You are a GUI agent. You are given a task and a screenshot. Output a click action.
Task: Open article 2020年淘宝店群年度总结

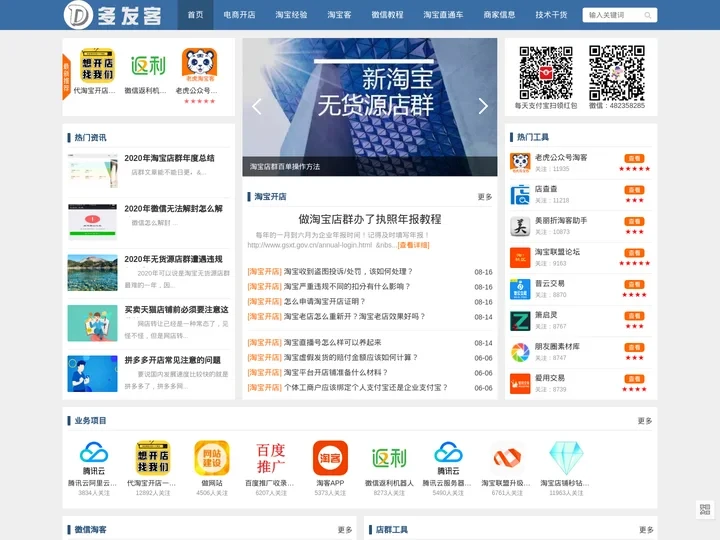169,158
